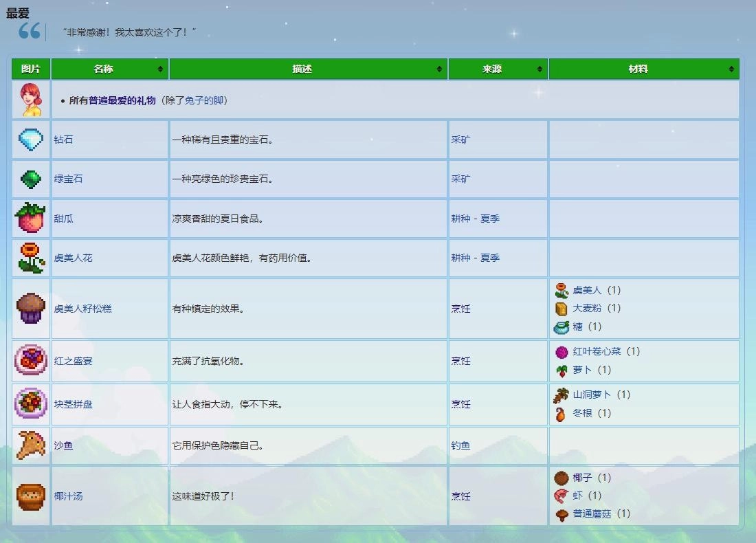Screen dimensions: 756x543
Task: Sort table by 材料 column
Action: pyautogui.click(x=644, y=69)
